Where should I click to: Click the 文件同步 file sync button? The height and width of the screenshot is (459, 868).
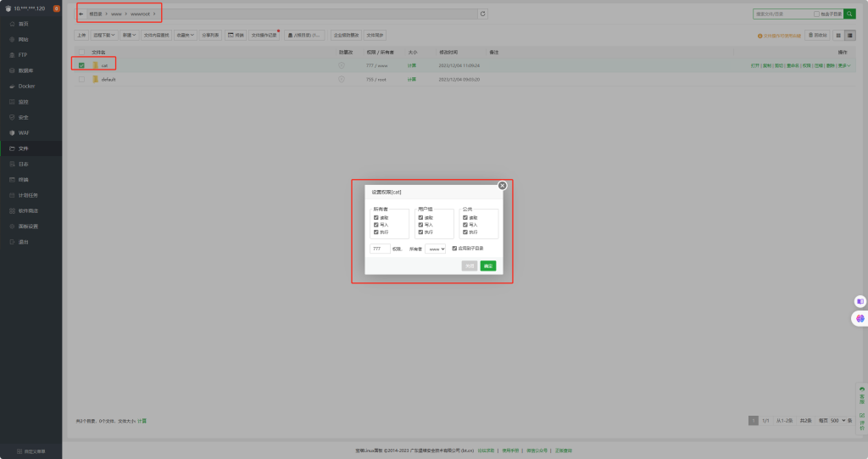[x=375, y=35]
